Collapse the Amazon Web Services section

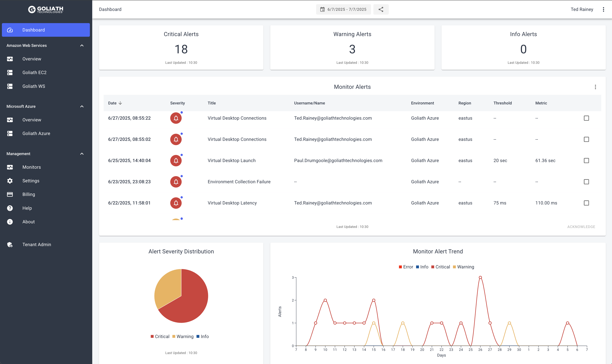click(82, 45)
